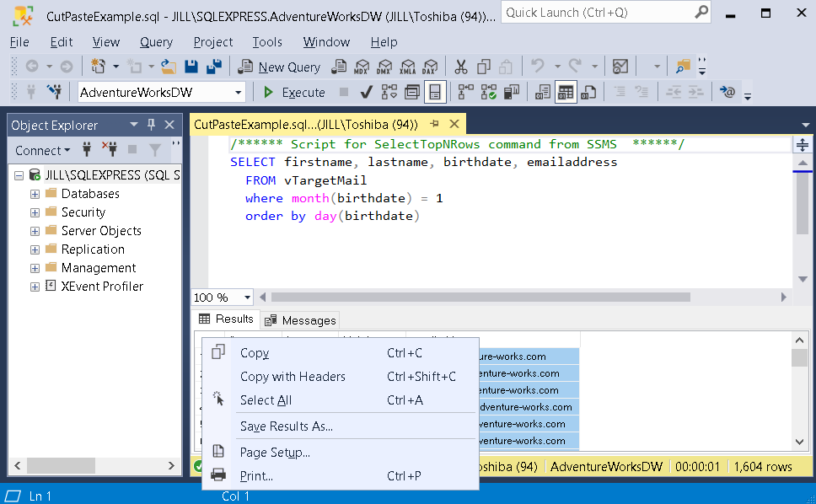Click the DMX query icon
The height and width of the screenshot is (504, 816).
coord(384,67)
